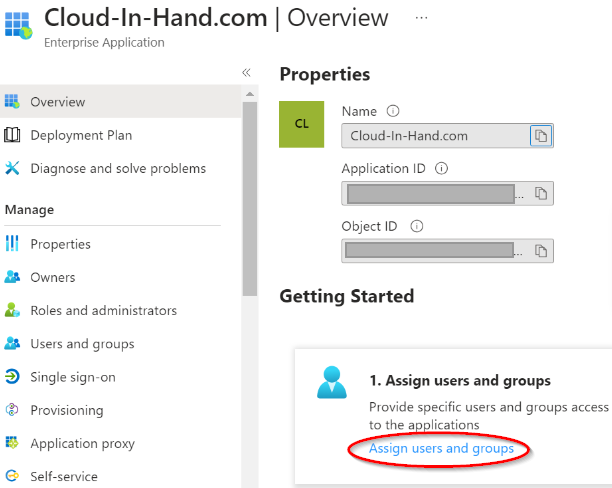Click the Properties bars icon in sidebar
Screen dimensions: 612x488
tap(12, 244)
